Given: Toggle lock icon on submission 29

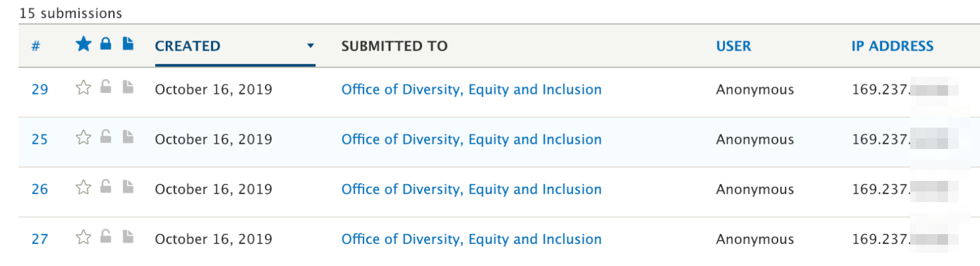Looking at the screenshot, I should 105,87.
